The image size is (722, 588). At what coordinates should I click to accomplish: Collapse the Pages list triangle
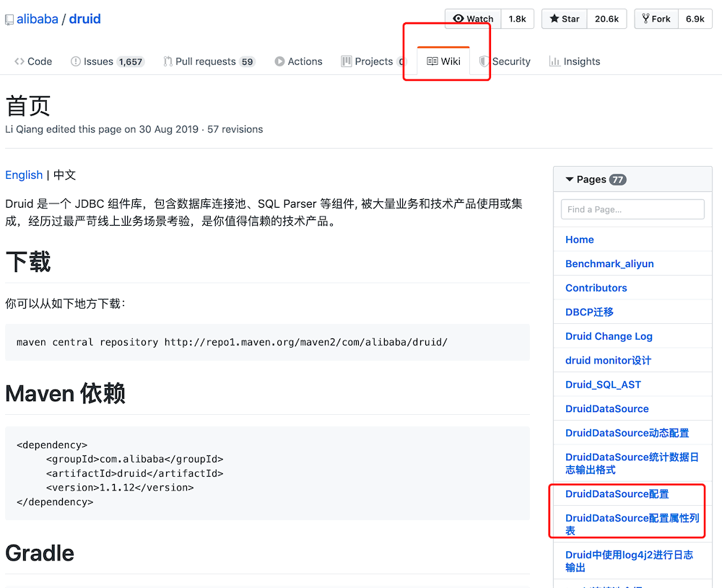pyautogui.click(x=570, y=179)
